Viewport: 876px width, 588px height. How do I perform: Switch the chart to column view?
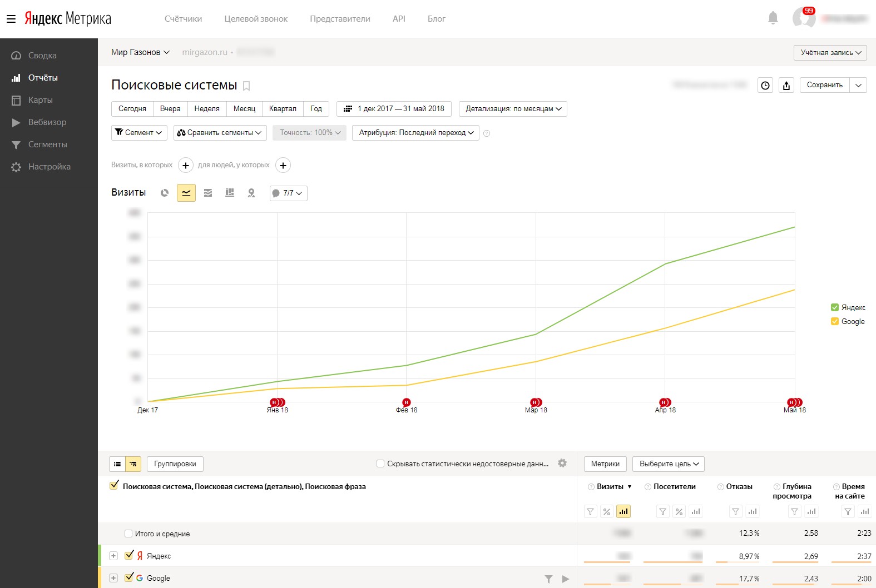pos(230,193)
